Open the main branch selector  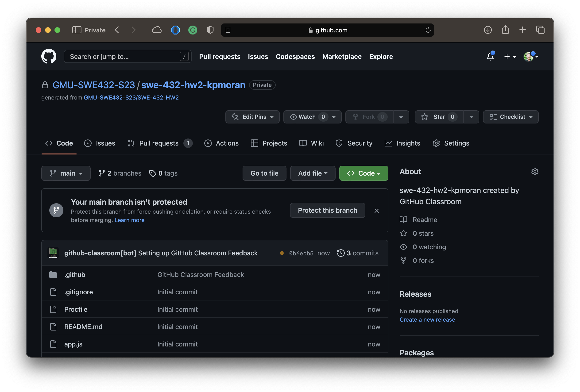tap(66, 173)
